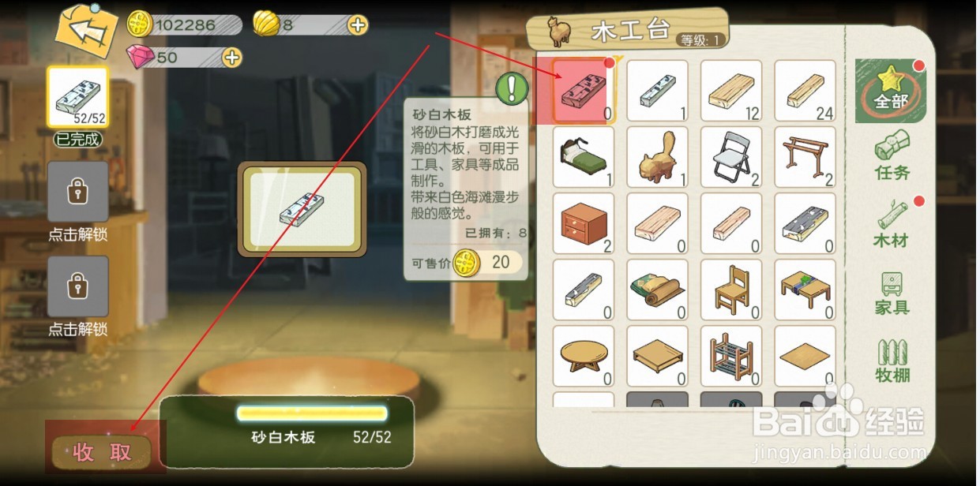Viewport: 980px width, 486px height.
Task: Open the 家具 category tab
Action: (x=892, y=293)
